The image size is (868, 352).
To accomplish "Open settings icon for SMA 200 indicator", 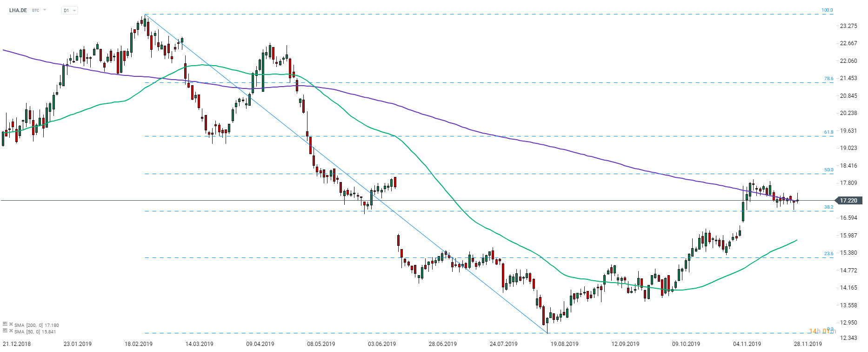I will (5, 325).
